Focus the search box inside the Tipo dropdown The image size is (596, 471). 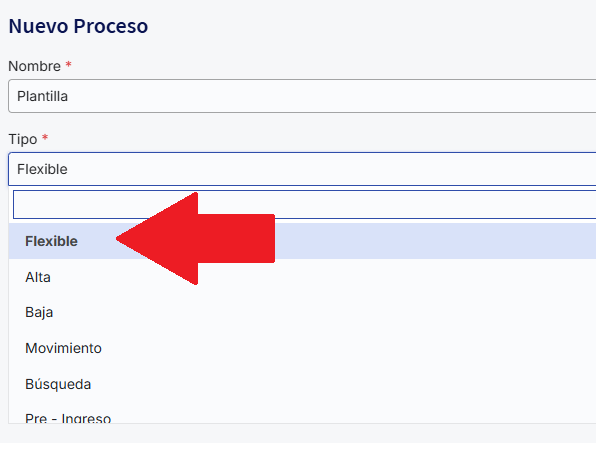click(304, 205)
